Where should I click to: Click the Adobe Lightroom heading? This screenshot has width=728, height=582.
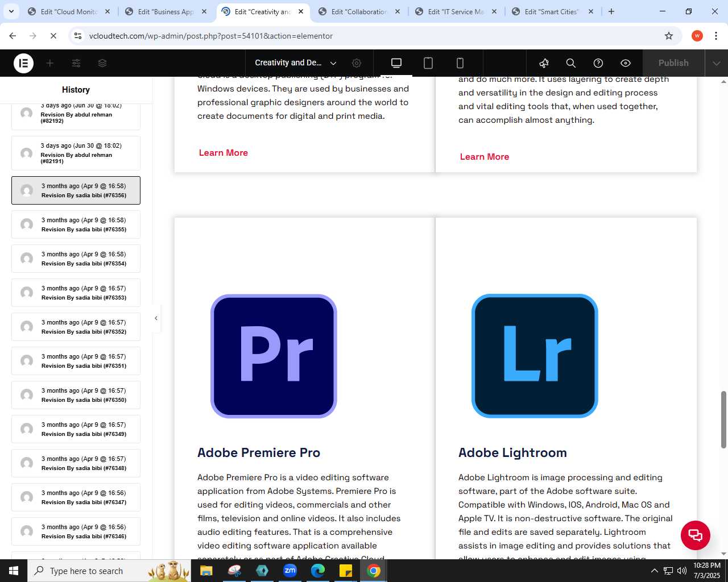point(512,452)
